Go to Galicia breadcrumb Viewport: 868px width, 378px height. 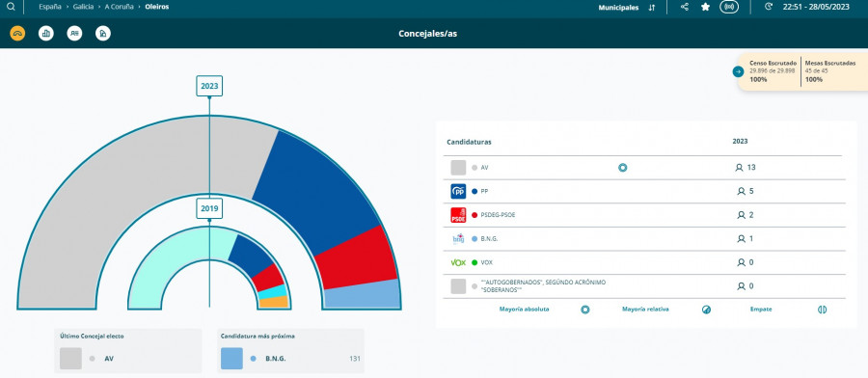(x=83, y=7)
